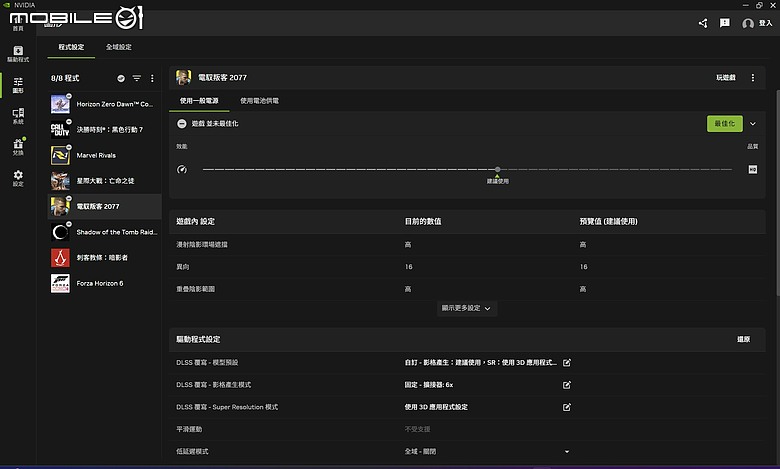The image size is (780, 469).
Task: Open the 系統 system sidebar icon
Action: coord(18,116)
